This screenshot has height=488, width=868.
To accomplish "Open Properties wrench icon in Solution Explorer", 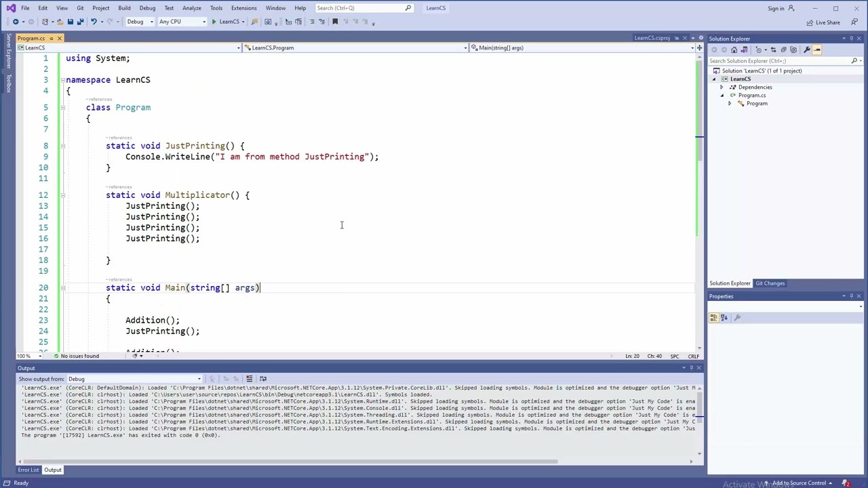I will click(x=807, y=50).
